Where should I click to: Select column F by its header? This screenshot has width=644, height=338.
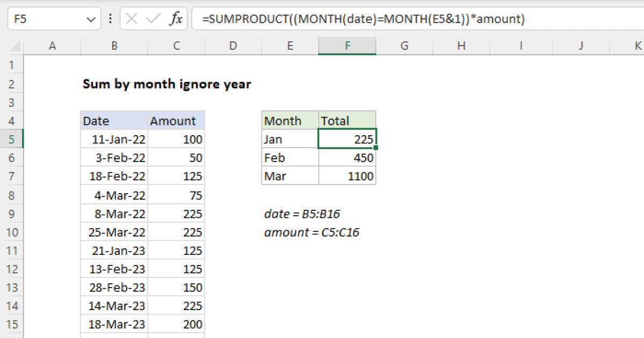pos(347,46)
